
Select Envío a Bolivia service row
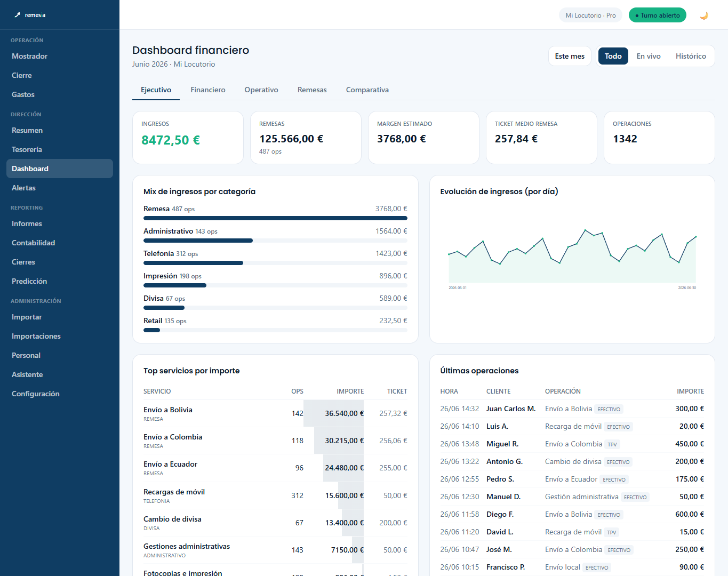pyautogui.click(x=275, y=413)
